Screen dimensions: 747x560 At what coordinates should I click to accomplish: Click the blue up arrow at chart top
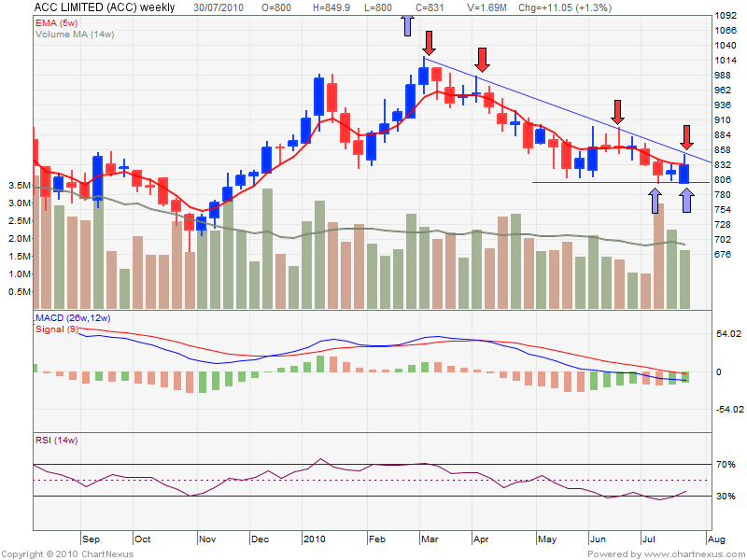pos(407,25)
